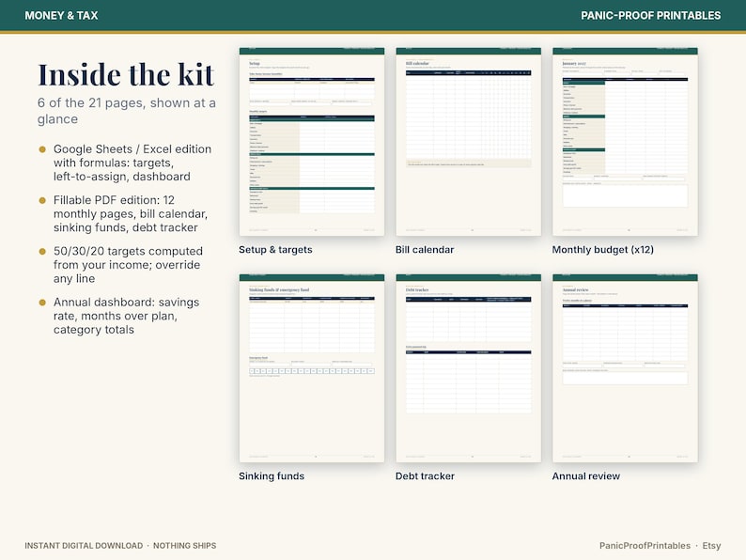Image resolution: width=746 pixels, height=560 pixels.
Task: Click 'NOTHING SHIPS' footer text
Action: (x=184, y=546)
